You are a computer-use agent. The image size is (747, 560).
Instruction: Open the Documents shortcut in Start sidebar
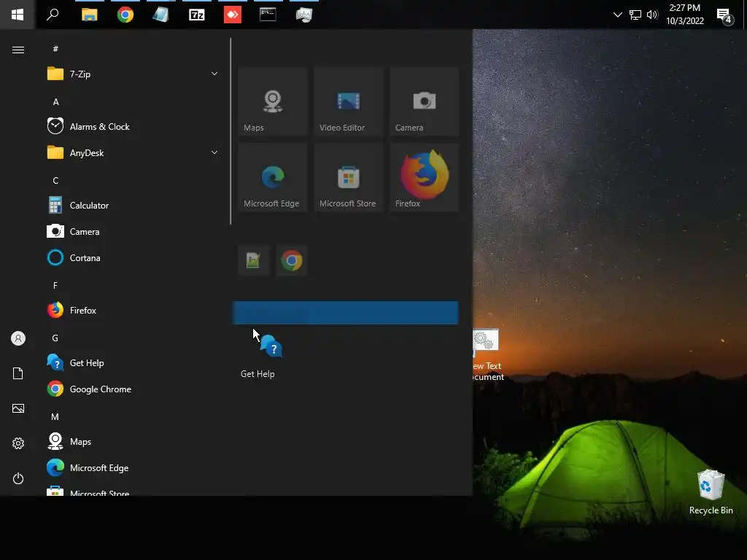tap(18, 373)
